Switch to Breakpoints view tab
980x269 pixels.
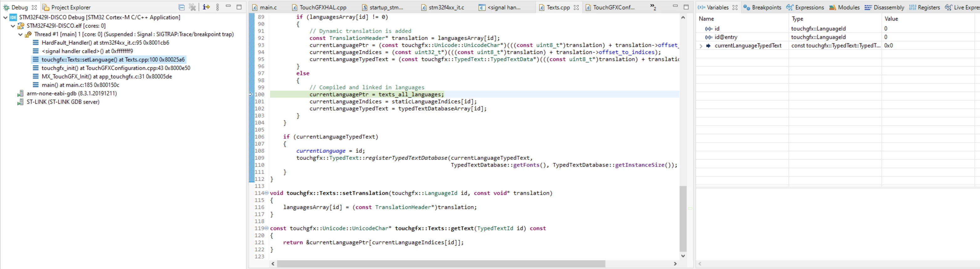click(x=762, y=7)
